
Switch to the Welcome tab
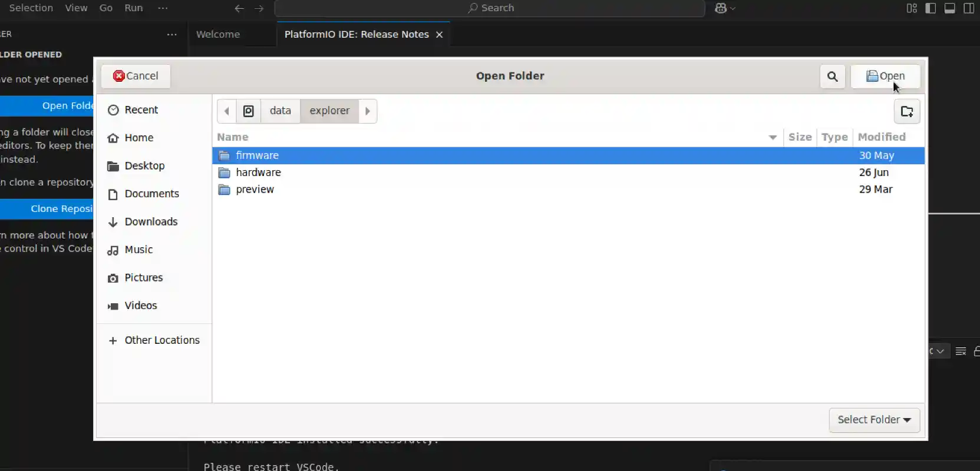tap(218, 34)
